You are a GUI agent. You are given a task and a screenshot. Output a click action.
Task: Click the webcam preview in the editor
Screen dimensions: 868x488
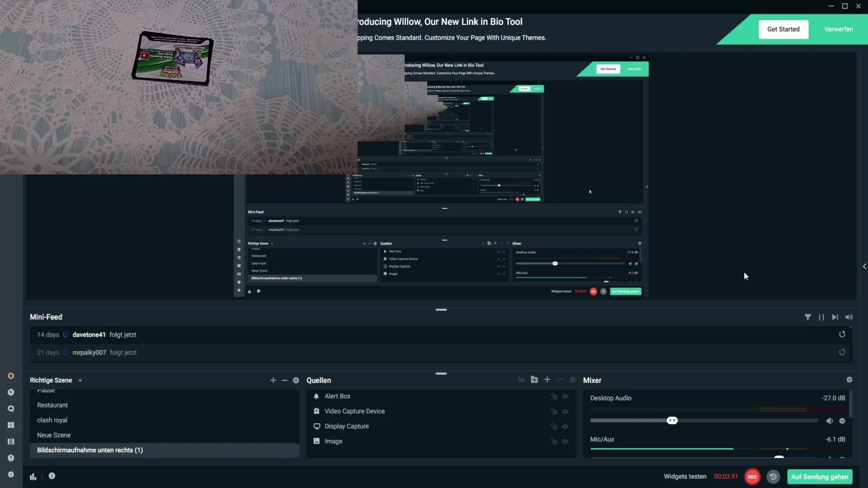point(179,87)
